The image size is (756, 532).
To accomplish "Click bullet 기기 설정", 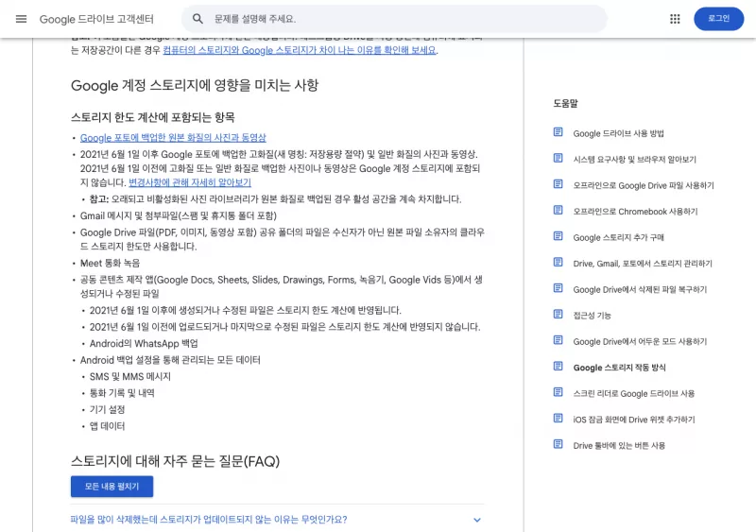I will [x=107, y=409].
